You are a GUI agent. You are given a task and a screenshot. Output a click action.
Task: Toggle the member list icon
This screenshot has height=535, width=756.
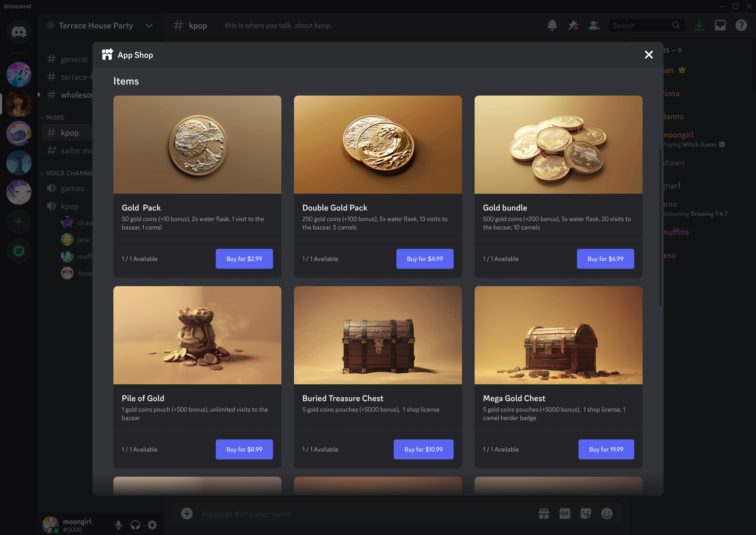(x=594, y=25)
